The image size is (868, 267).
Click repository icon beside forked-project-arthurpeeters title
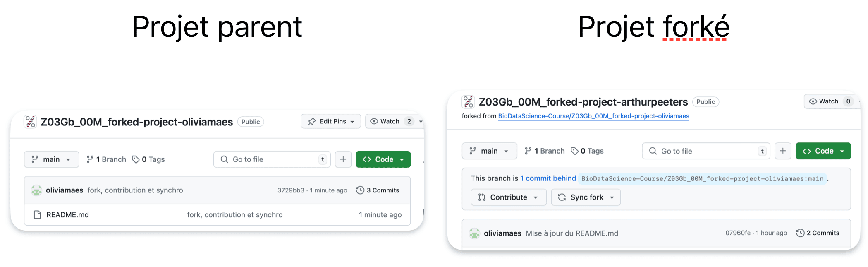click(x=468, y=102)
